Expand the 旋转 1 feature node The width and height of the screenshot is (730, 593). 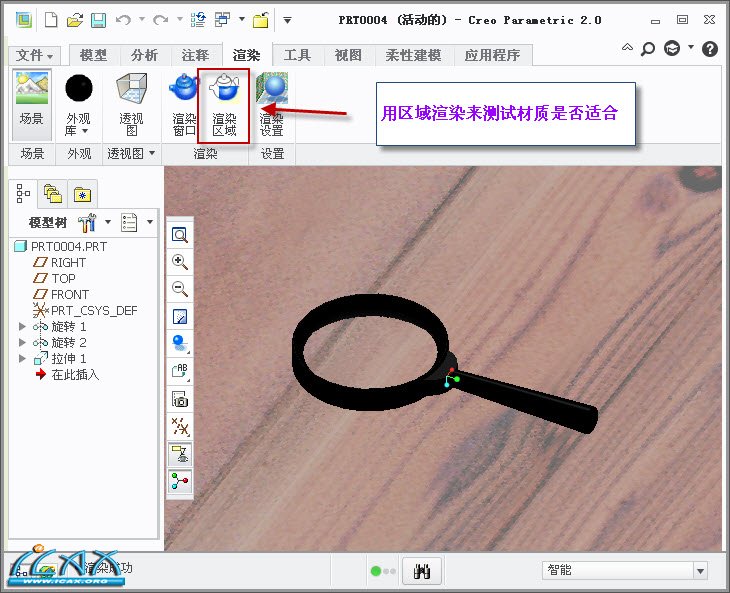pyautogui.click(x=23, y=327)
